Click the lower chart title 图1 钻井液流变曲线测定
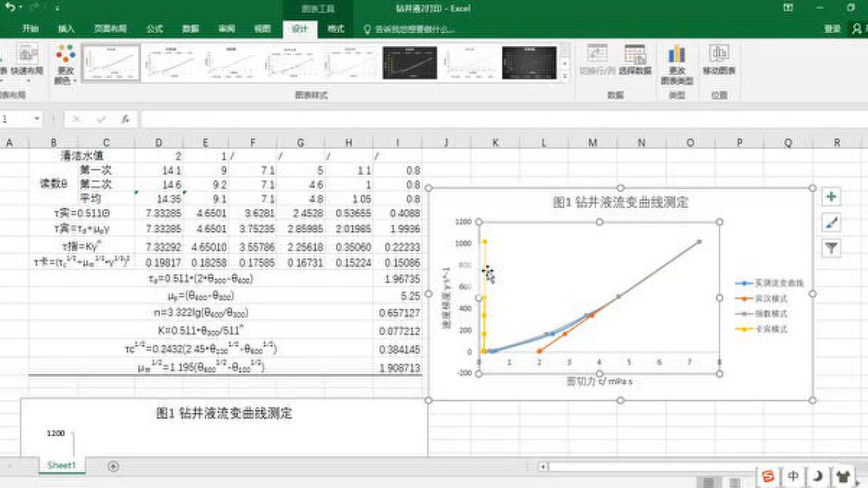 pos(224,413)
